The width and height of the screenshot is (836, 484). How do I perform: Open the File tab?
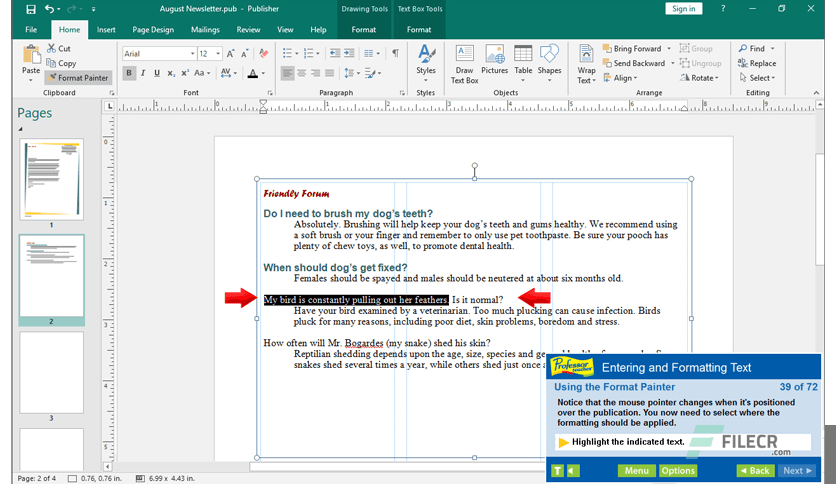coord(31,30)
